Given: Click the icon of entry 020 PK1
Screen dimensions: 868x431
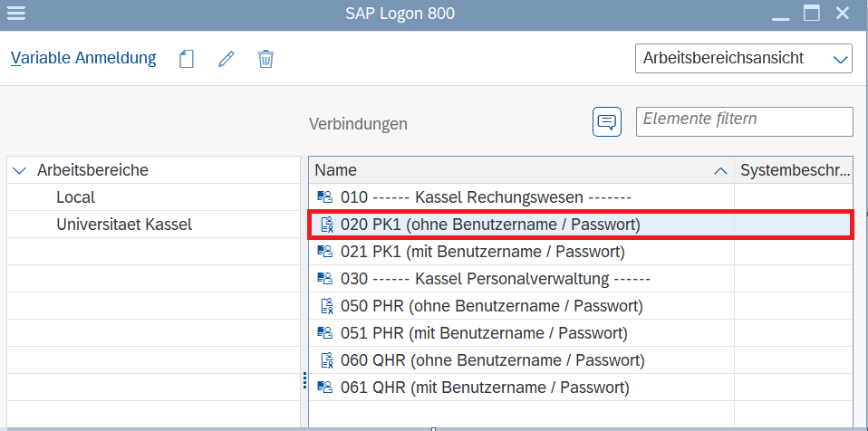Looking at the screenshot, I should pos(327,225).
